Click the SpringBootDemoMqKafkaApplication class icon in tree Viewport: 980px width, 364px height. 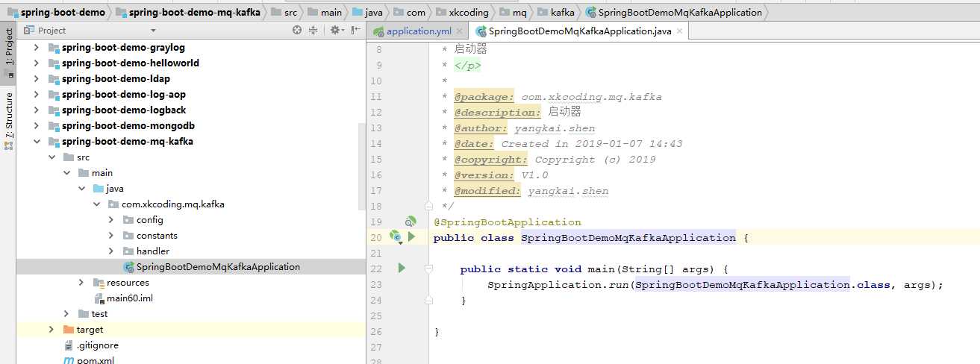[129, 267]
